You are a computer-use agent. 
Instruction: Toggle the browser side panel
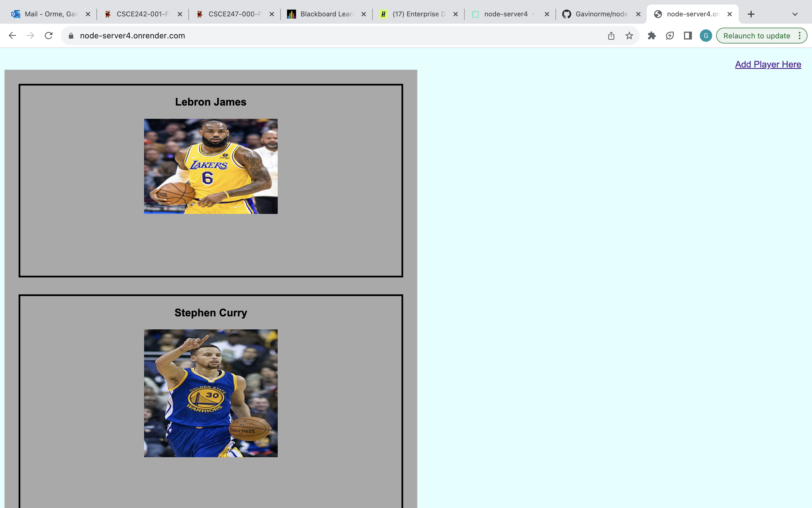pyautogui.click(x=688, y=36)
